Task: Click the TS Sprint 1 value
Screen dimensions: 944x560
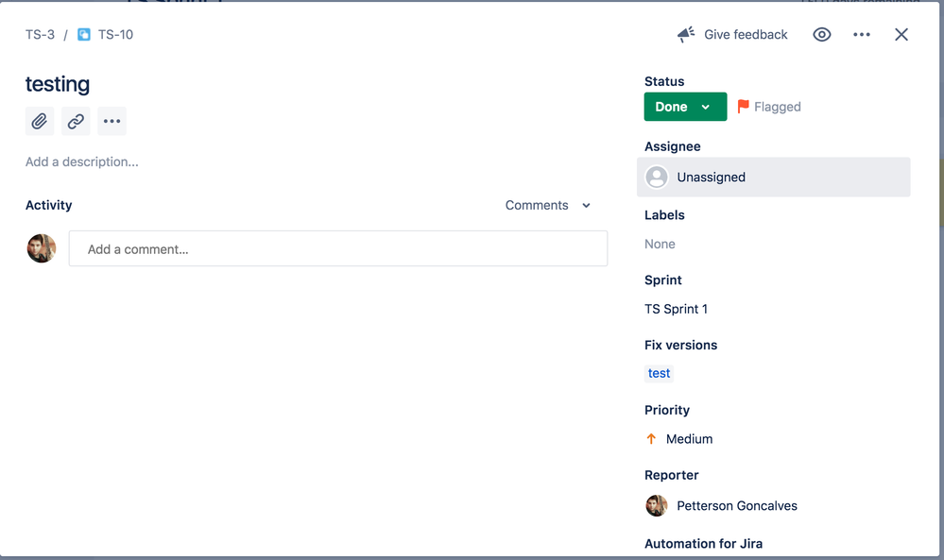Action: point(676,309)
